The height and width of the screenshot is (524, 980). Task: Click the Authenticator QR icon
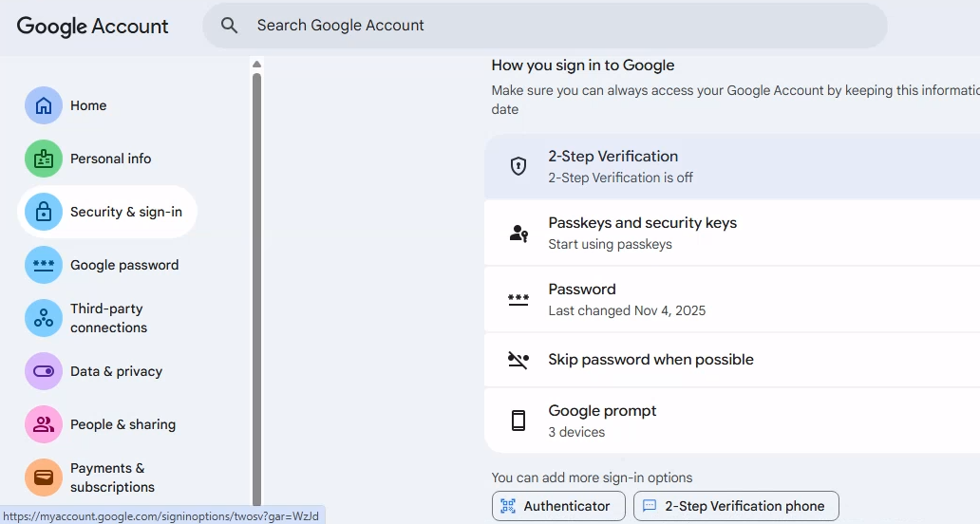[x=508, y=506]
